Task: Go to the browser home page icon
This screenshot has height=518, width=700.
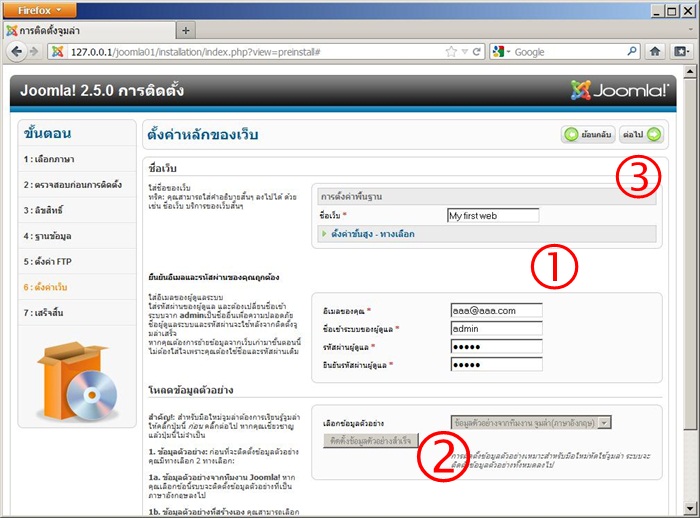Action: tap(655, 52)
